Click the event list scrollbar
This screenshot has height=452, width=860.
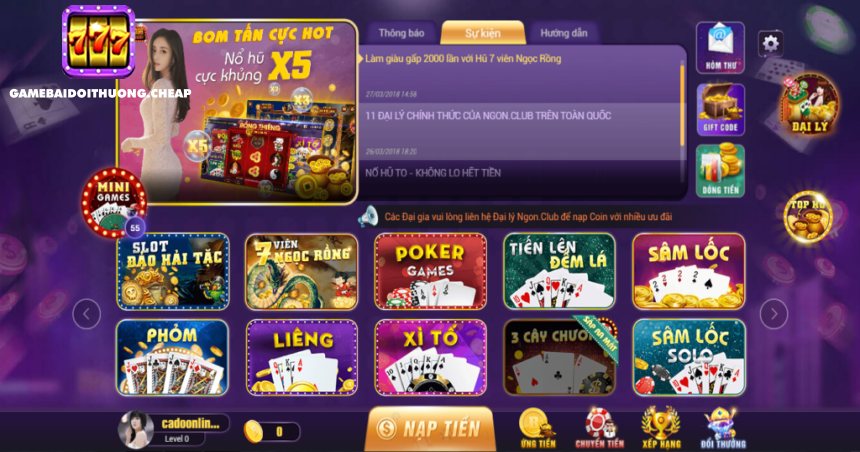[x=682, y=104]
